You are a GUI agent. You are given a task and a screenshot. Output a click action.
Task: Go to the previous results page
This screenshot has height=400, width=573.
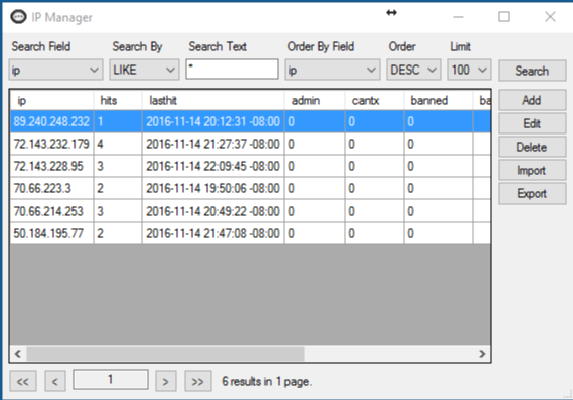(x=55, y=381)
